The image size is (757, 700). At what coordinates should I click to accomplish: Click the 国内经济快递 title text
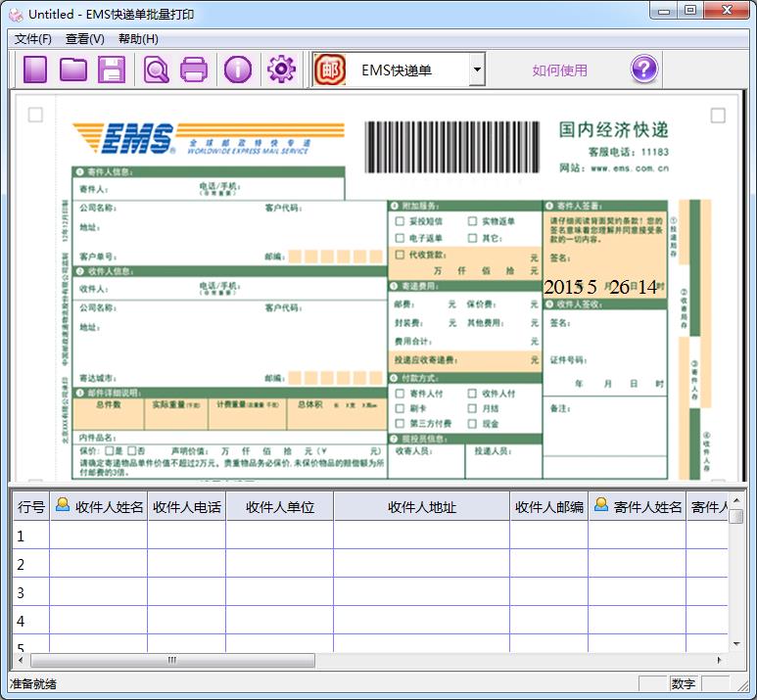613,130
